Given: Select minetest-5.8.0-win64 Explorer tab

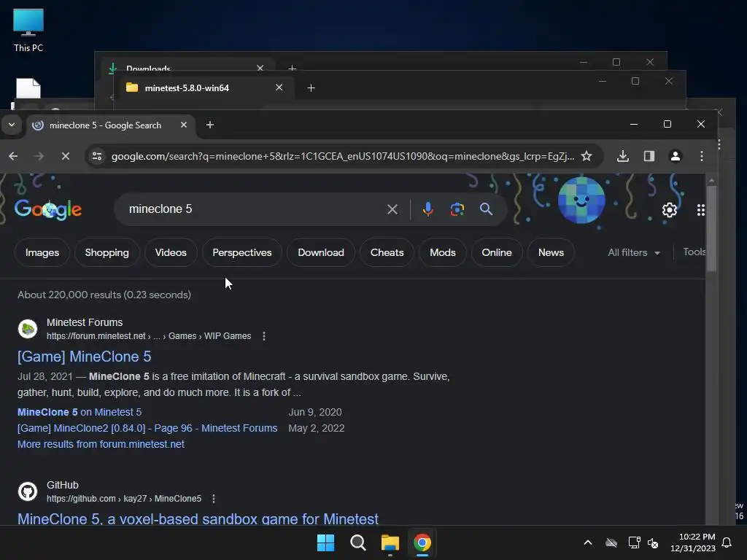Looking at the screenshot, I should 204,88.
